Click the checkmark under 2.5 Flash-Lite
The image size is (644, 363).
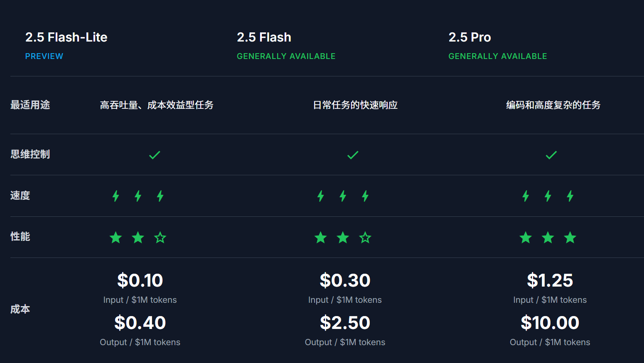point(155,155)
